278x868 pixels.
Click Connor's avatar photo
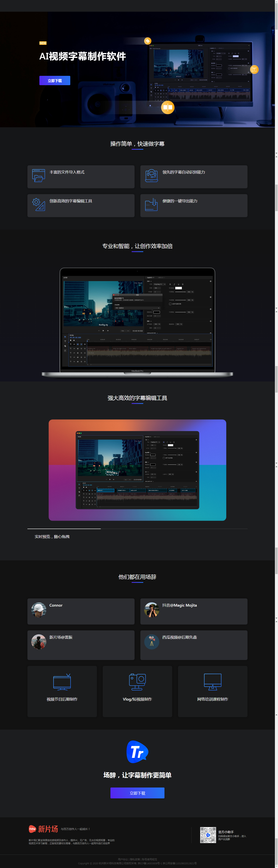(x=39, y=610)
